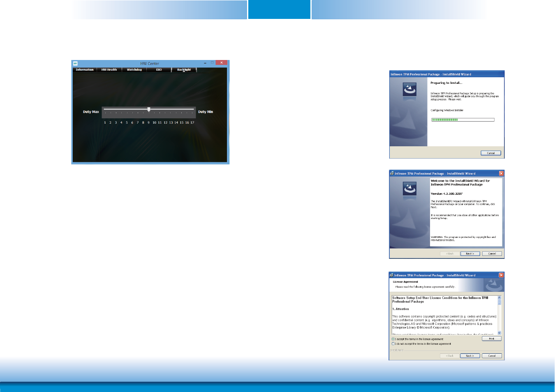Click license text scrollbar up arrow
555x392 pixels.
click(499, 297)
